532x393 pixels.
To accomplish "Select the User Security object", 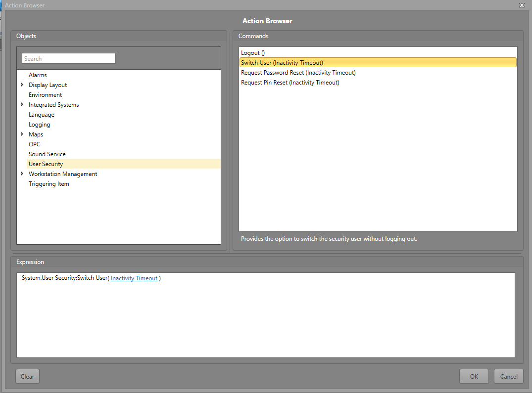I will point(46,164).
